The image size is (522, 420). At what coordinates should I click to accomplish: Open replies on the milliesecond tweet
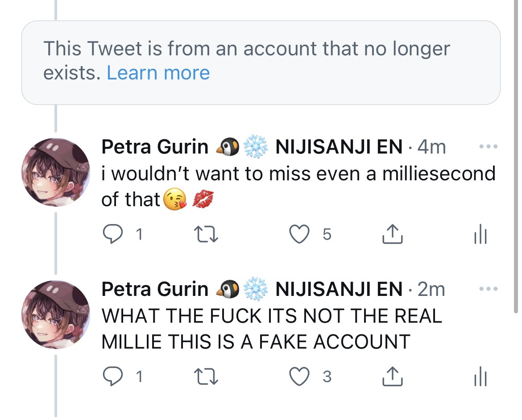point(112,234)
